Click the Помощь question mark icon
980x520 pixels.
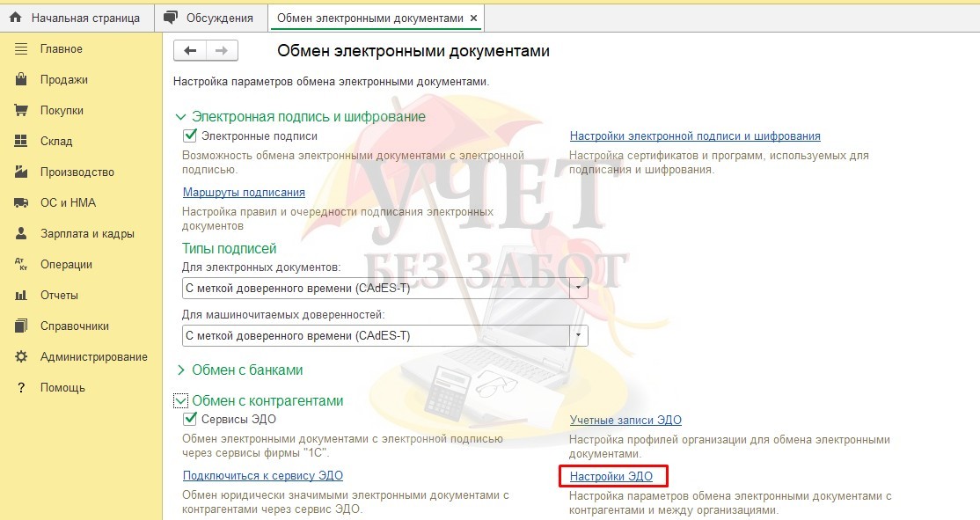point(21,387)
